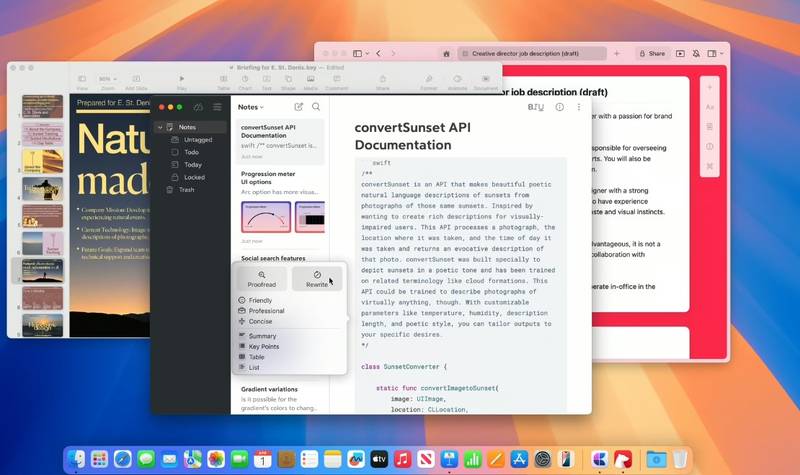Open the Today folder
The width and height of the screenshot is (800, 475).
point(193,164)
